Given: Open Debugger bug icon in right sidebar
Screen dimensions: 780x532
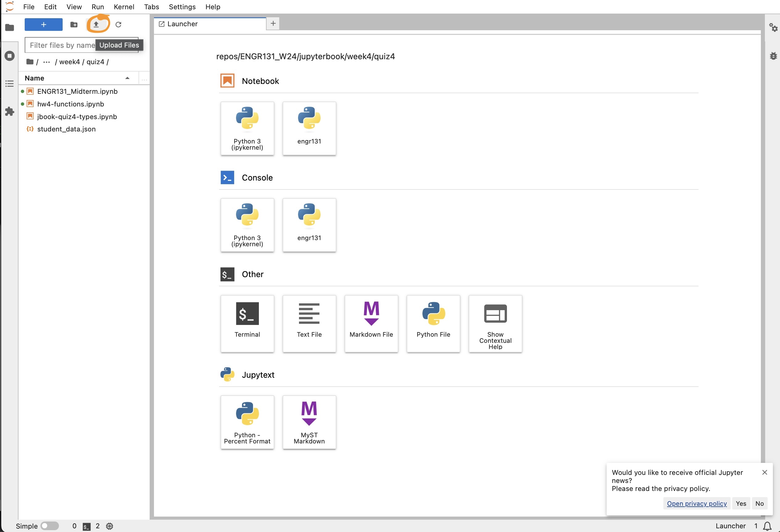Looking at the screenshot, I should coord(773,56).
